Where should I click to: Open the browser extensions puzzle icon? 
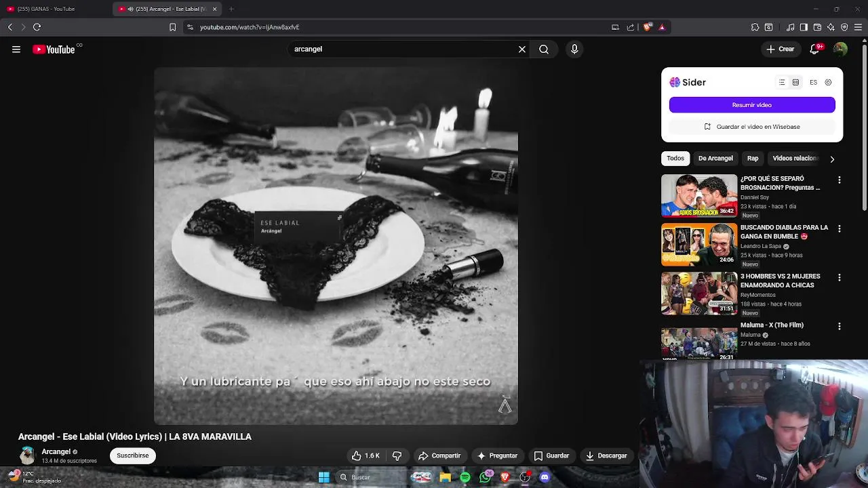[x=755, y=27]
